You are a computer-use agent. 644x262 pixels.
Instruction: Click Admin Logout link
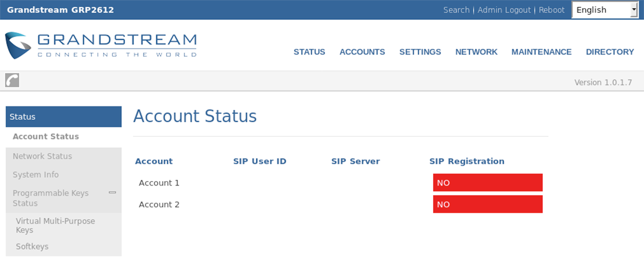(504, 10)
